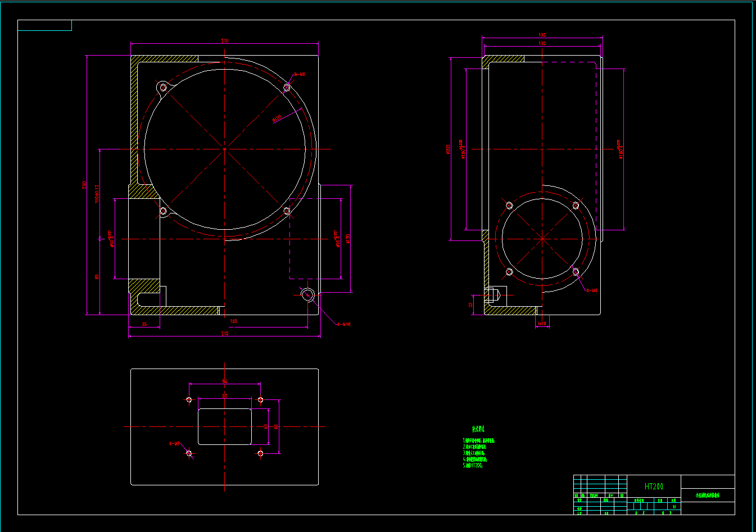Click the rounded rectangular opening in bottom view
This screenshot has height=532, width=756.
click(x=225, y=426)
